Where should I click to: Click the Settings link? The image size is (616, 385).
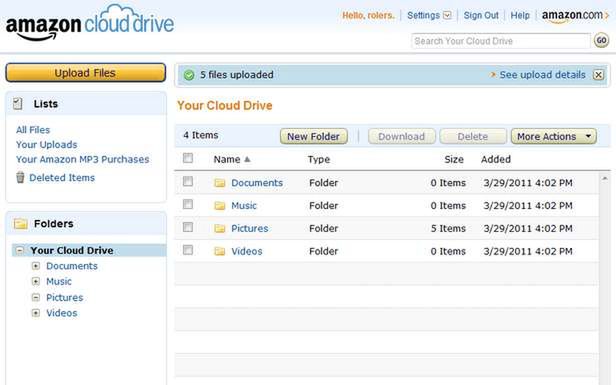point(423,15)
